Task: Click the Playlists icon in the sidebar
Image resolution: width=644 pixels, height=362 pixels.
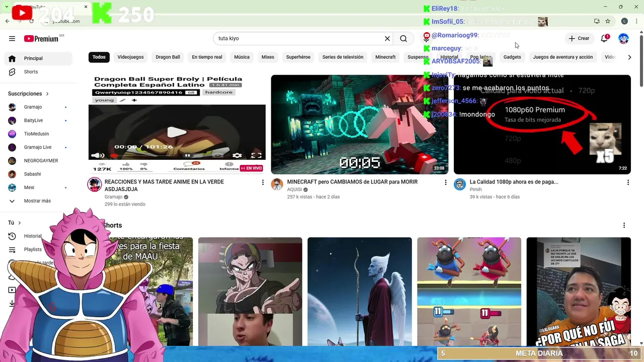Action: click(12, 249)
